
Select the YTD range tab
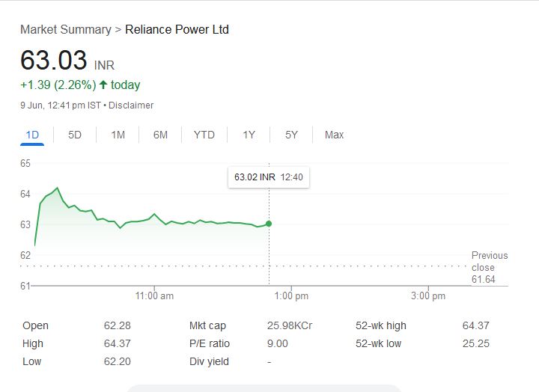coord(204,135)
